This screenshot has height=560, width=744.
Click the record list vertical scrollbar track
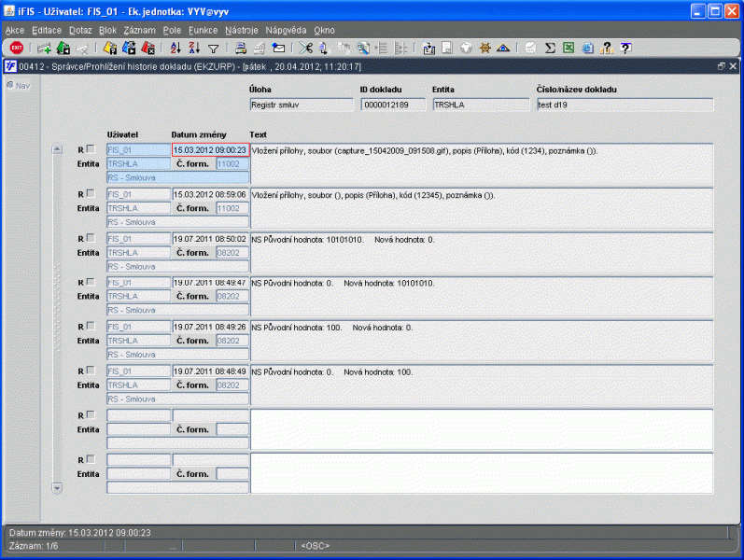[x=57, y=318]
